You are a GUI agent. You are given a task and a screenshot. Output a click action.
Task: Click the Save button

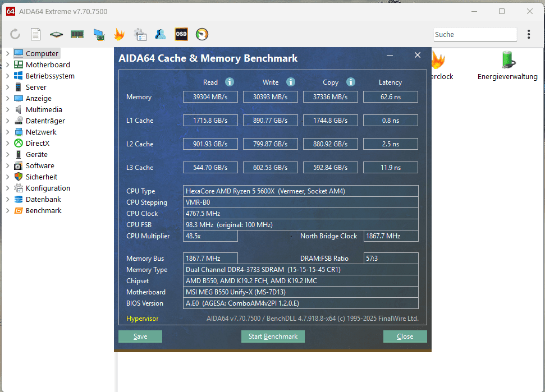point(140,336)
